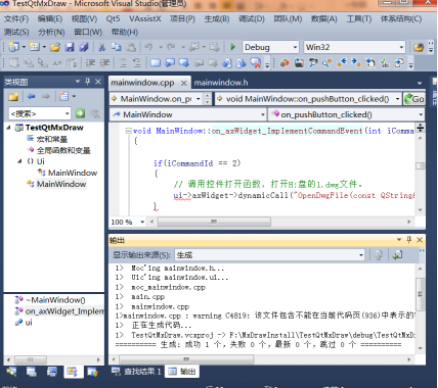The width and height of the screenshot is (438, 388).
Task: Click the new folder icon in class view
Action: (13, 97)
